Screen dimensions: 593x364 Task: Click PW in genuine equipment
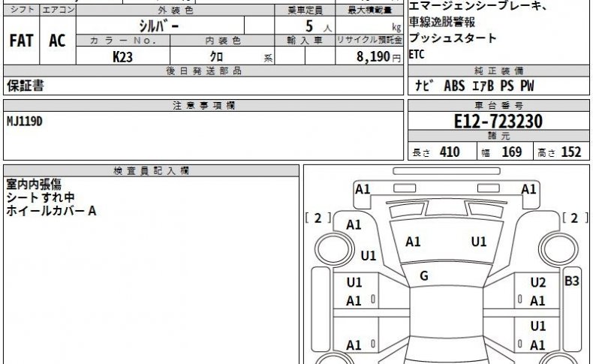point(527,86)
